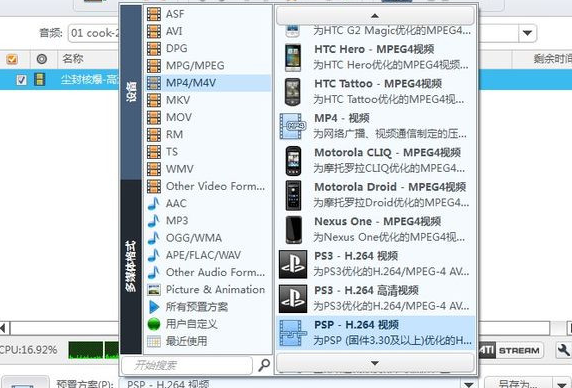This screenshot has width=572, height=388.
Task: Click the HTC Hero phone icon
Action: (293, 57)
